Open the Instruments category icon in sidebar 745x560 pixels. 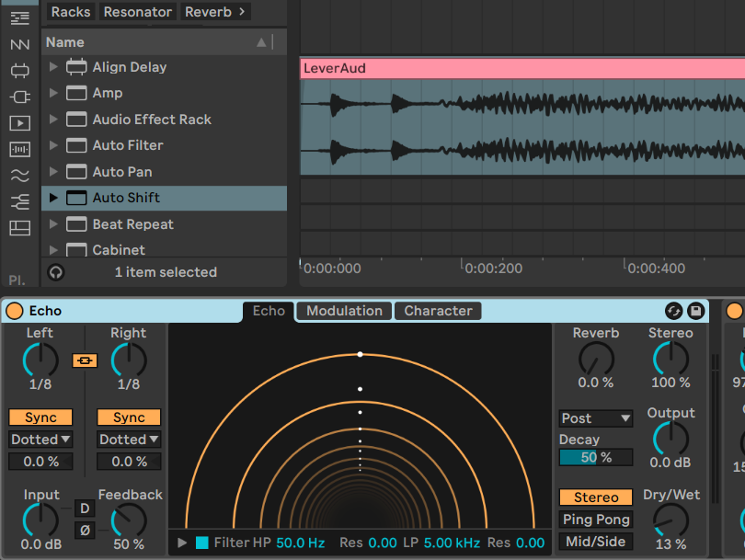click(x=19, y=71)
